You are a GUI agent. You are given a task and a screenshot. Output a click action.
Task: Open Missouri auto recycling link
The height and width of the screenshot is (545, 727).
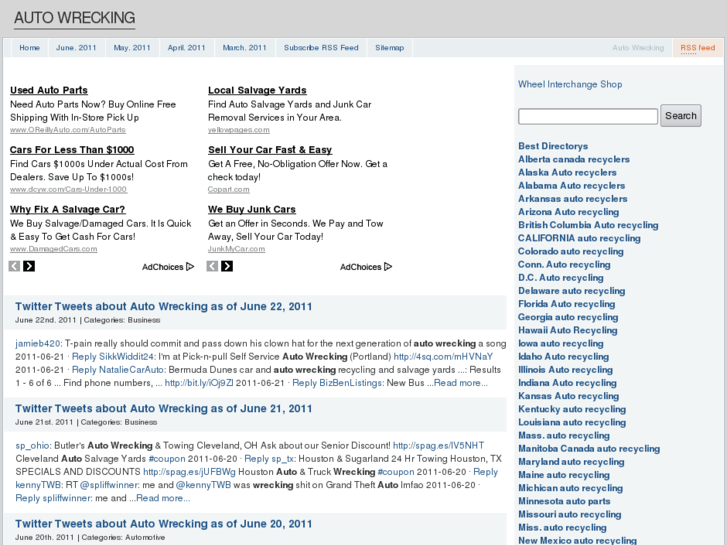(x=569, y=514)
